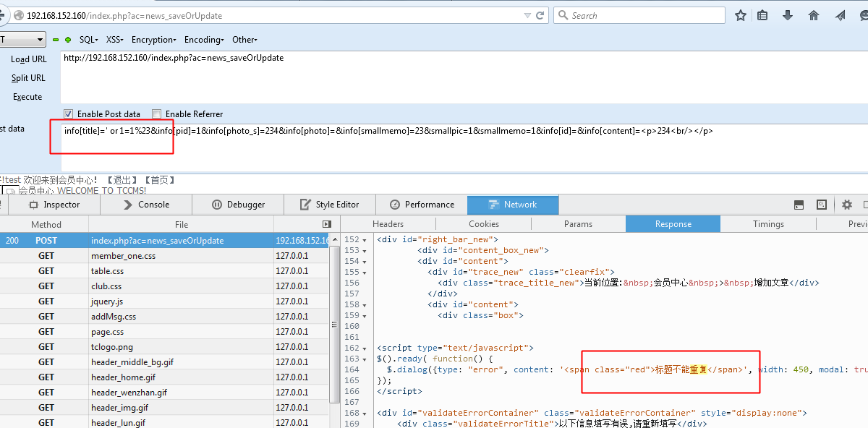868x428 pixels.
Task: Open the address bar history dropdown arrow
Action: (x=528, y=15)
